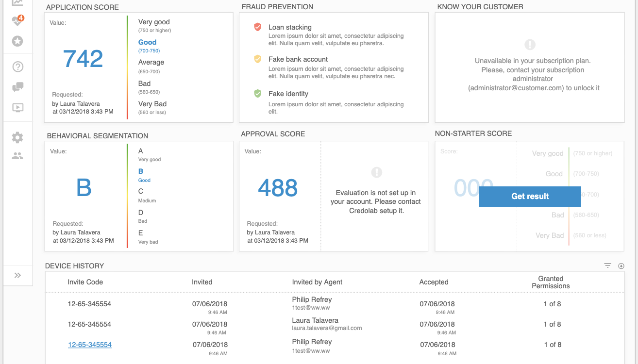Click the behavioral segmentation value B

pyautogui.click(x=84, y=188)
